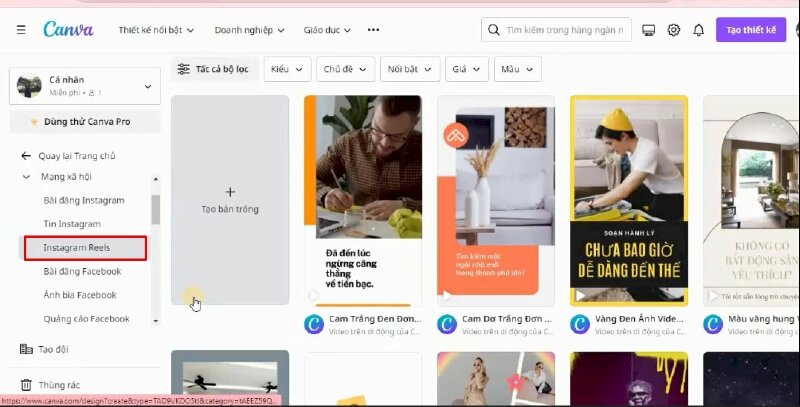Click the Cá nhân profile avatar
Screen dimensions: 800x407
(29, 86)
